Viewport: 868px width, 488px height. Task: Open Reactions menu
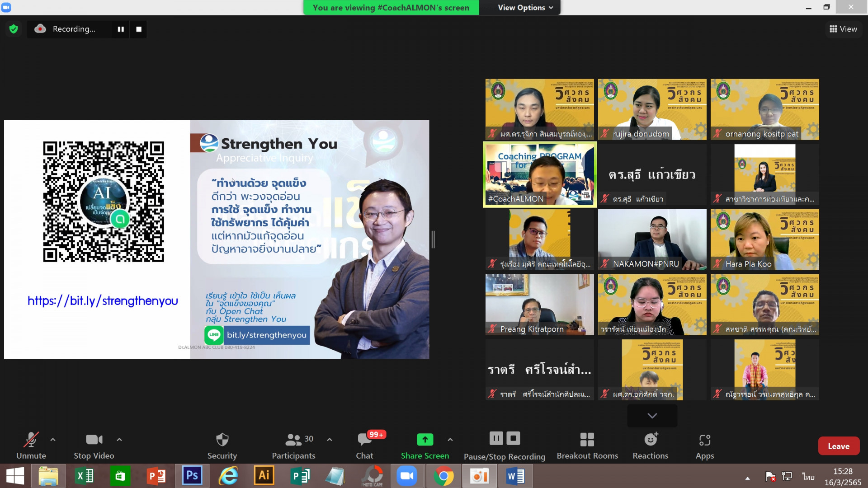point(651,446)
